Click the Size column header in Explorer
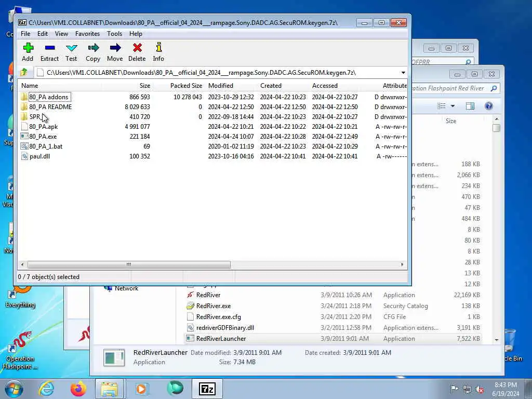 (x=450, y=121)
